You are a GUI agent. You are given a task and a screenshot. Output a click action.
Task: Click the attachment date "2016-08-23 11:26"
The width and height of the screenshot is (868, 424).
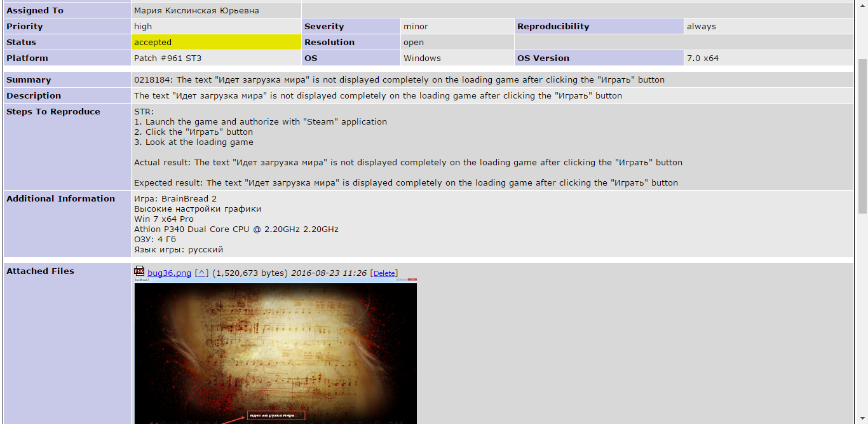(x=329, y=273)
